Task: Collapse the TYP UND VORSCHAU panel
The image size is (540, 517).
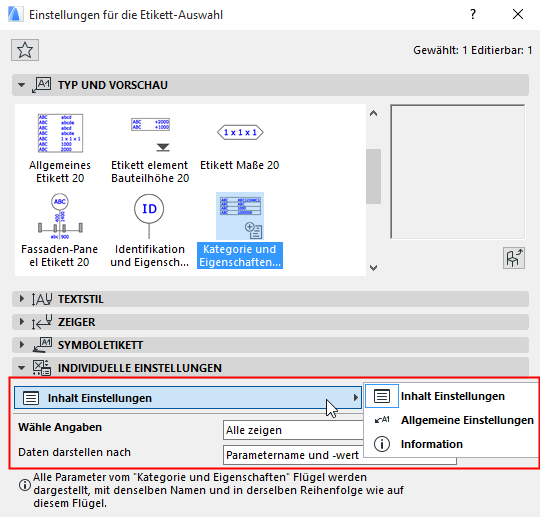Action: [x=21, y=85]
